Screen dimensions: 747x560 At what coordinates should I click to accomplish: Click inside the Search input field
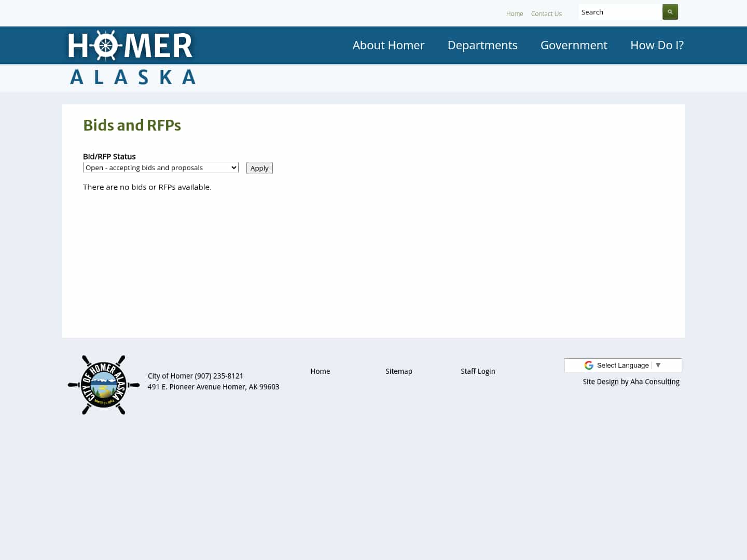[620, 11]
